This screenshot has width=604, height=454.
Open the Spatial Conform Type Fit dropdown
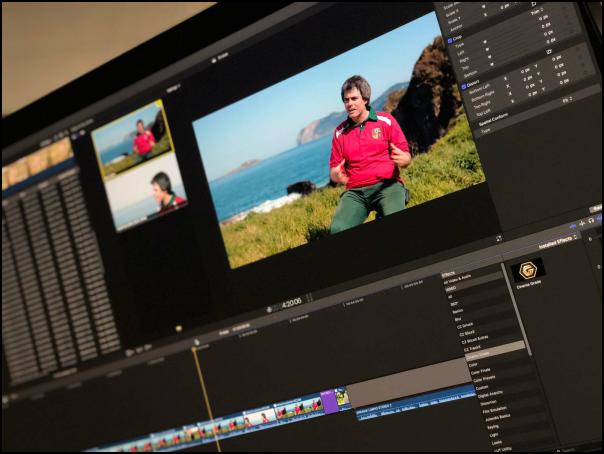567,100
